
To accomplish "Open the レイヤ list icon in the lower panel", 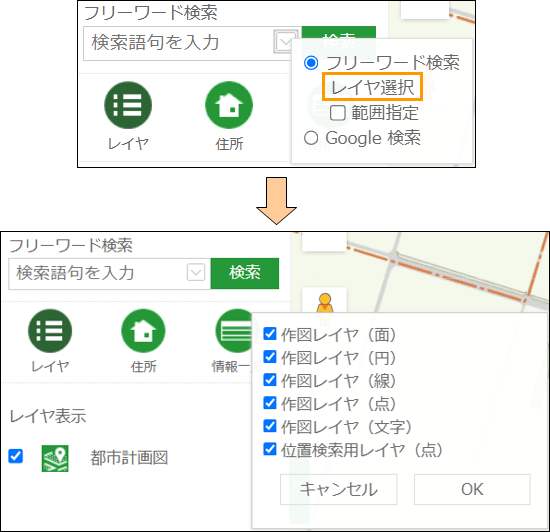I will (50, 331).
